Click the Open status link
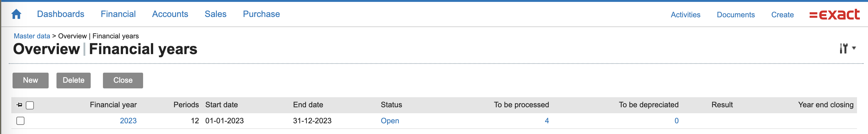 [x=389, y=121]
